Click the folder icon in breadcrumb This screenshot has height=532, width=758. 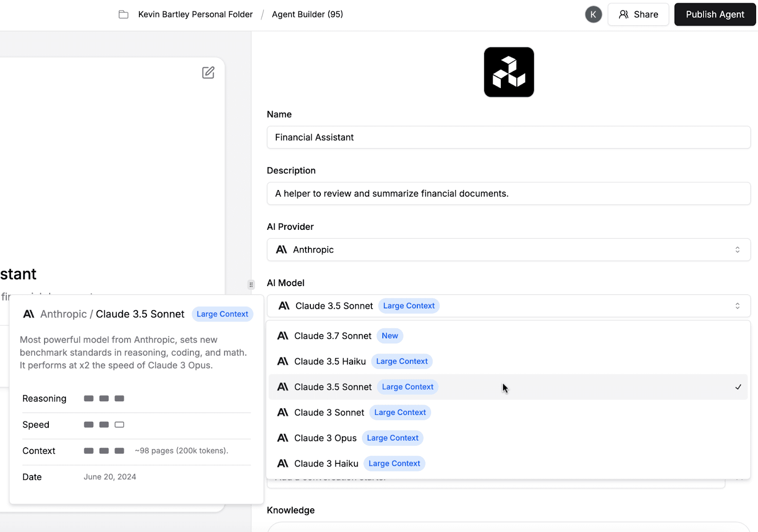pos(123,15)
